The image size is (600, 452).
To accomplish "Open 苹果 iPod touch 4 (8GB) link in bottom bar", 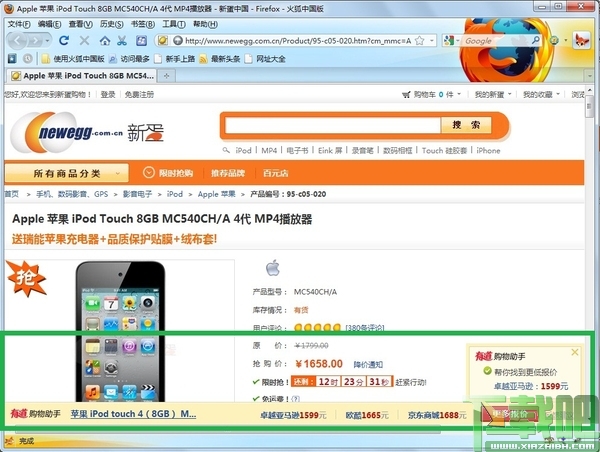I will 134,414.
